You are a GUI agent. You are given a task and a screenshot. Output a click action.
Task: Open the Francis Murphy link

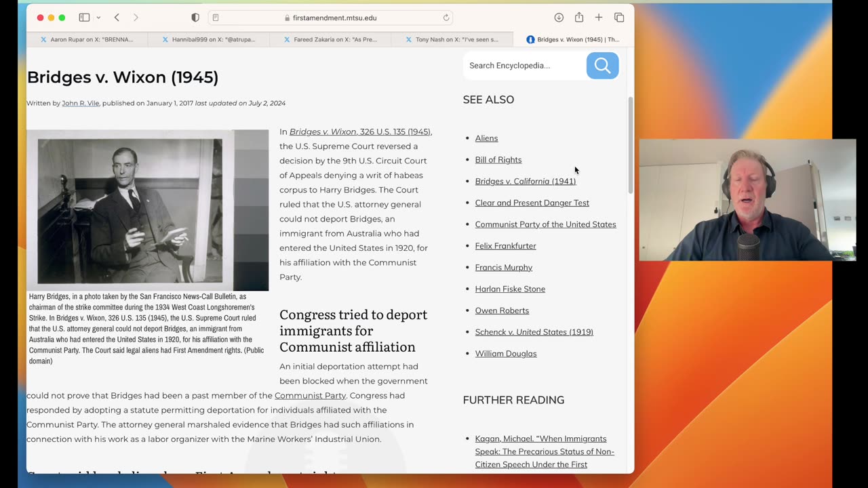(x=504, y=268)
